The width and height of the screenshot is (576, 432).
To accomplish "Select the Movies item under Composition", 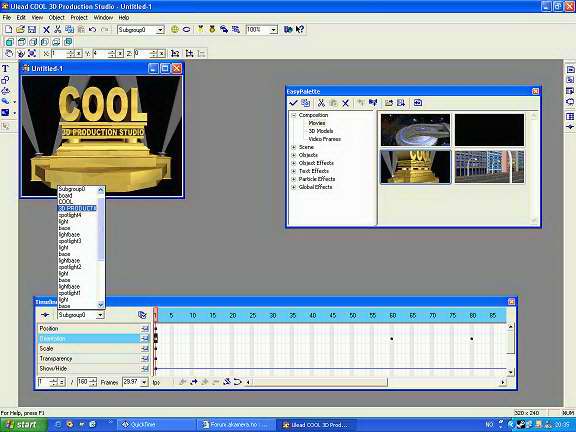I will click(317, 123).
